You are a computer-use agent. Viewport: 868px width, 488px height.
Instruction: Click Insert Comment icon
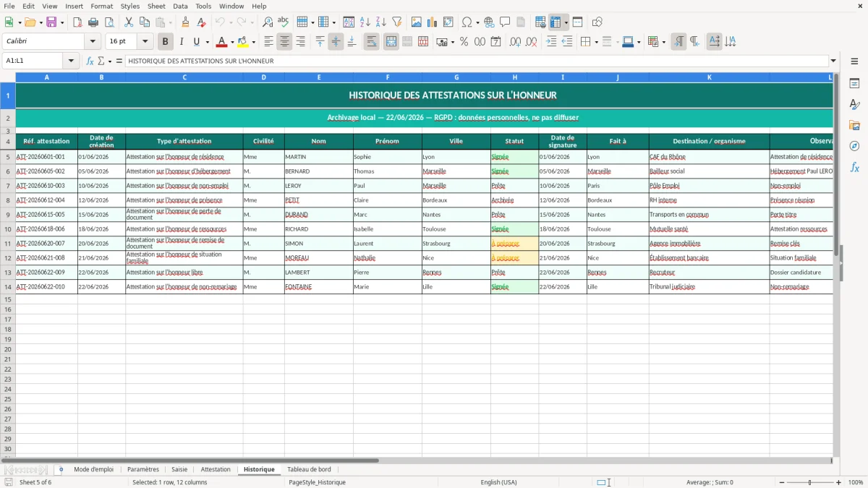[505, 22]
